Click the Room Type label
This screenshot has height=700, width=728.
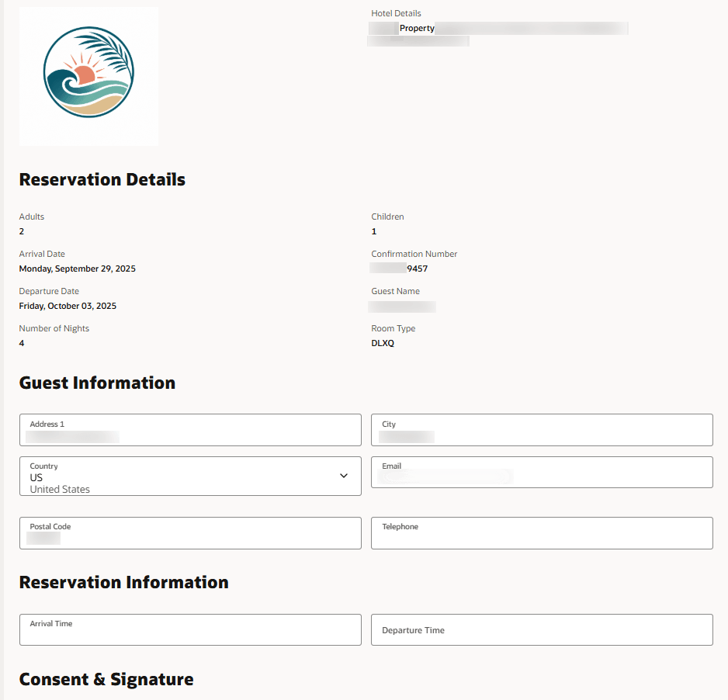pyautogui.click(x=393, y=328)
